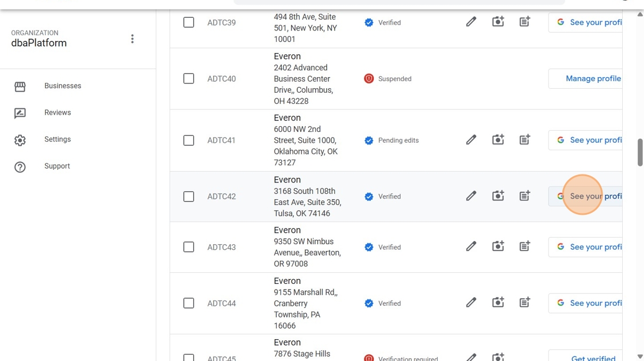644x361 pixels.
Task: Click the dbaPlatform organization name
Action: [39, 43]
